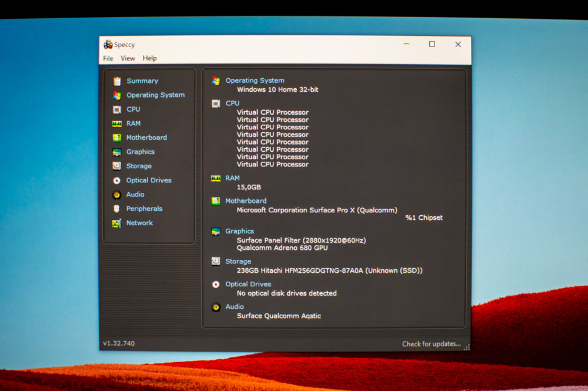Click the Speccy app icon in title bar

tap(108, 45)
